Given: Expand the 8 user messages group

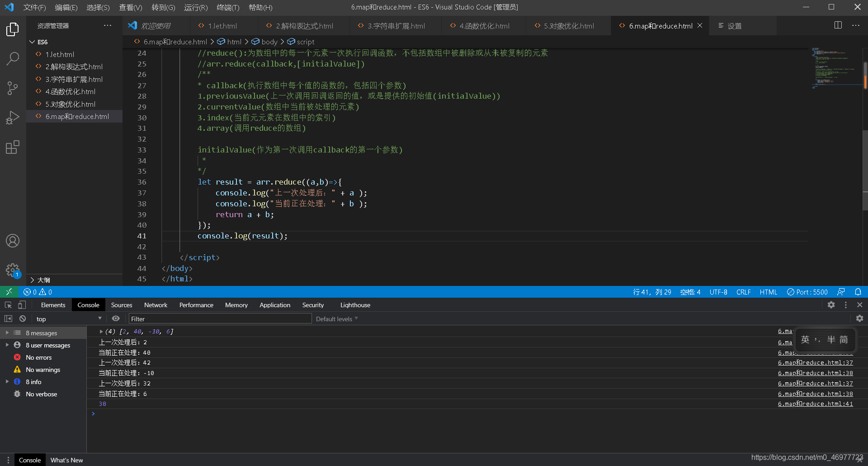Looking at the screenshot, I should 7,345.
